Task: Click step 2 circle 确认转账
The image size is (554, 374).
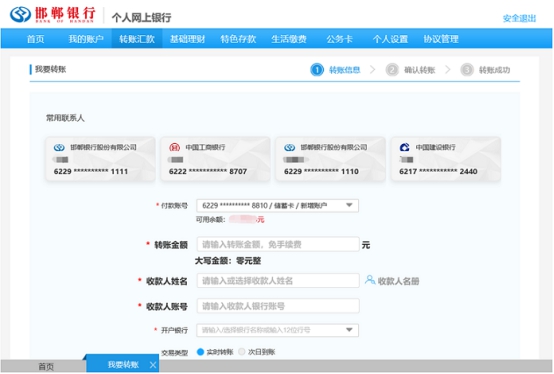Action: coord(392,70)
